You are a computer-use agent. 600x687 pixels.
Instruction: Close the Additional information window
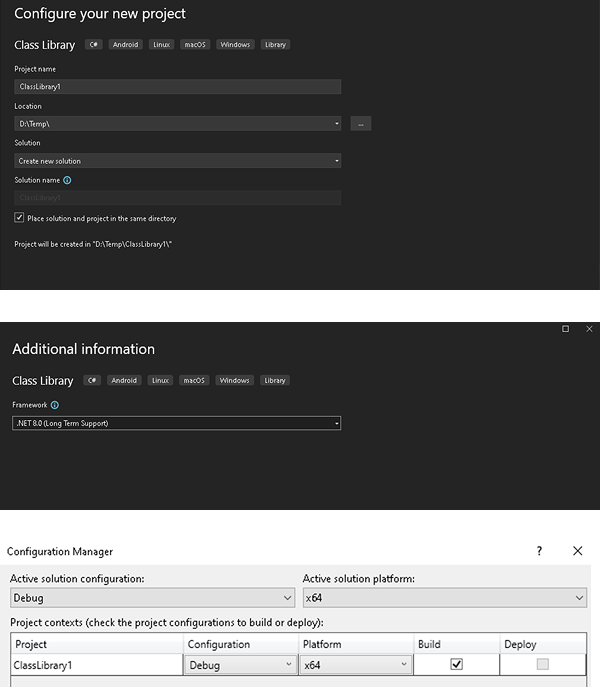(x=589, y=329)
